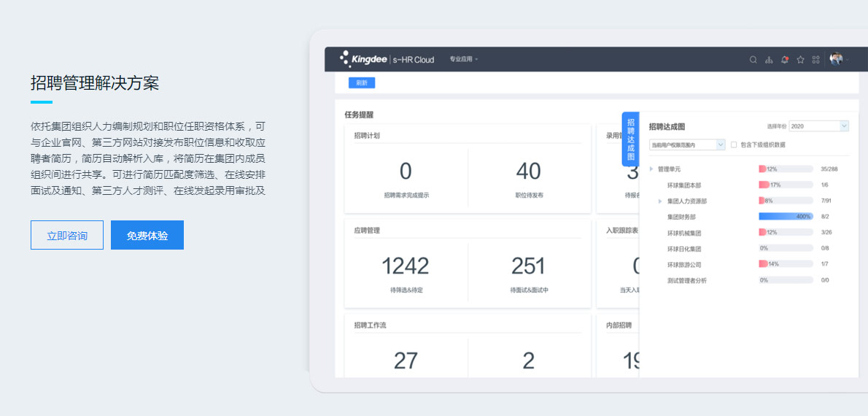Click the 400% progress bar of 集团财务部
The width and height of the screenshot is (868, 416).
pyautogui.click(x=786, y=217)
